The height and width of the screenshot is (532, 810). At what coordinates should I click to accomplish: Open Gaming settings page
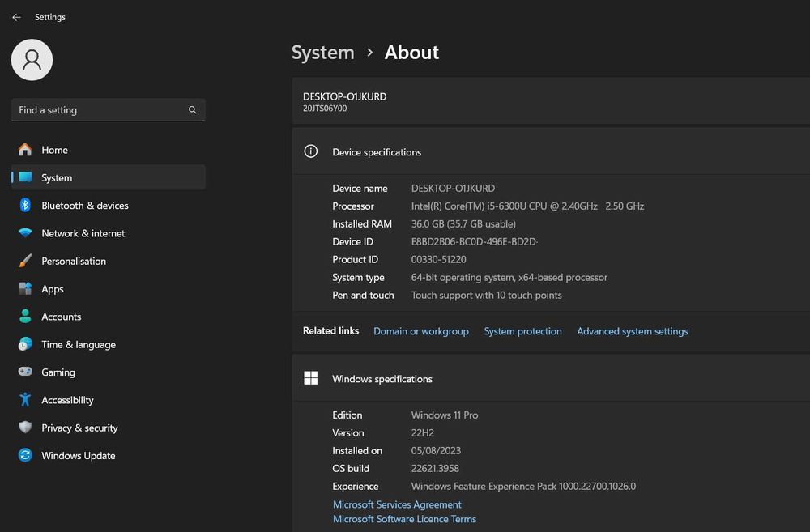click(x=58, y=372)
